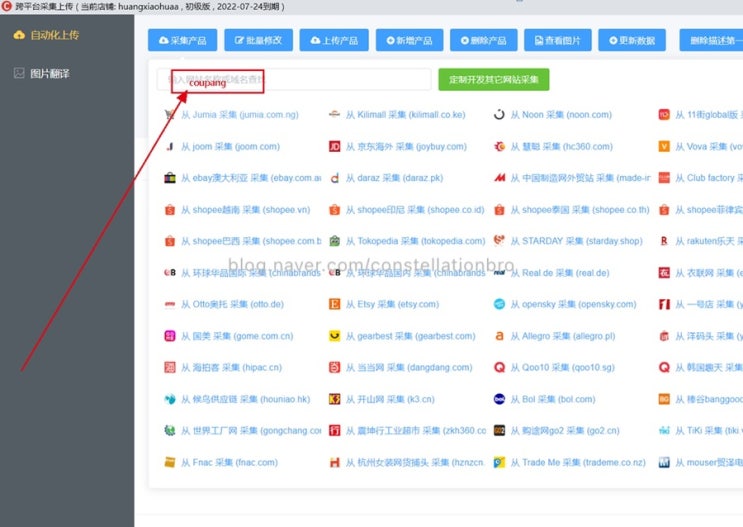
Task: Select 从 Real.de 采集 (real.de)
Action: click(560, 273)
